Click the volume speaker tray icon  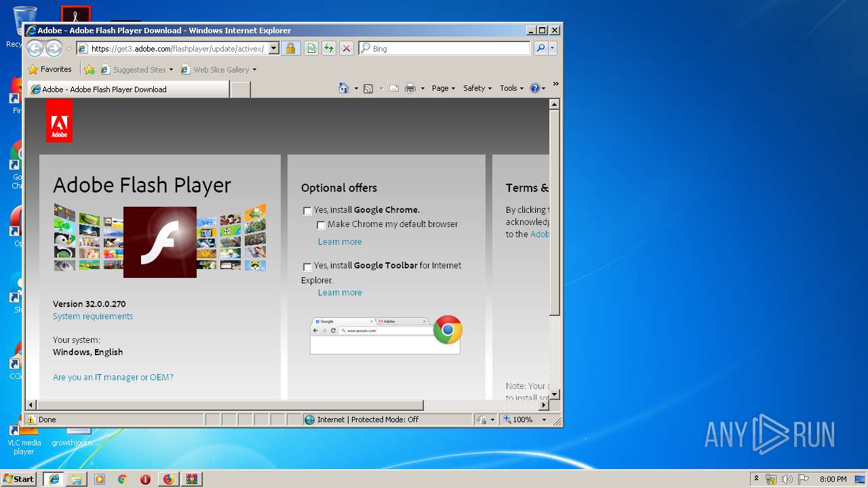coord(787,479)
